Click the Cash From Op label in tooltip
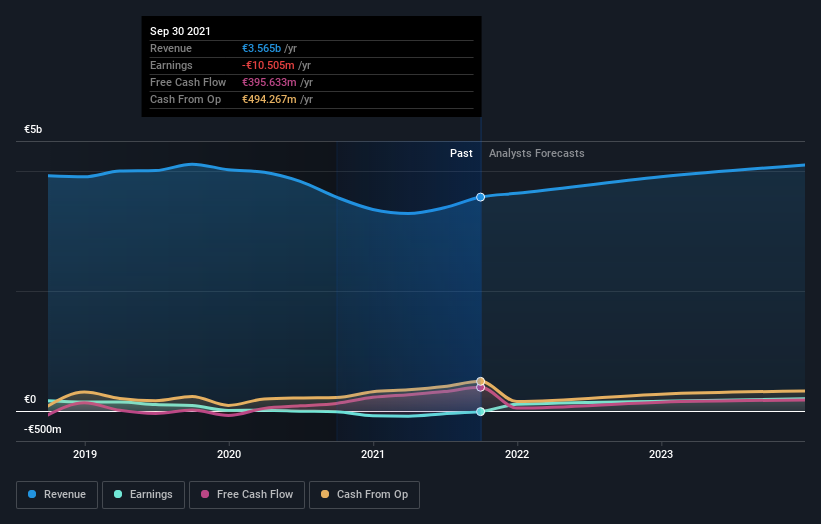821x524 pixels. click(x=185, y=99)
